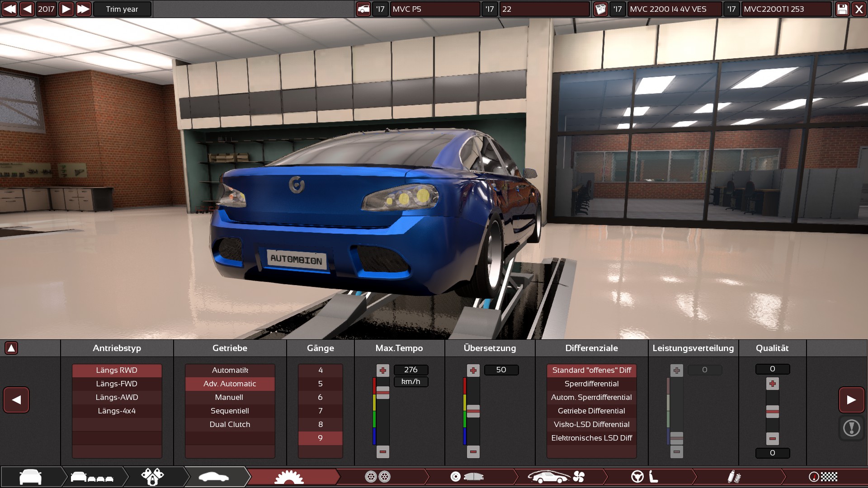Select Standard "offenes" Diff
868x488 pixels.
pyautogui.click(x=592, y=371)
